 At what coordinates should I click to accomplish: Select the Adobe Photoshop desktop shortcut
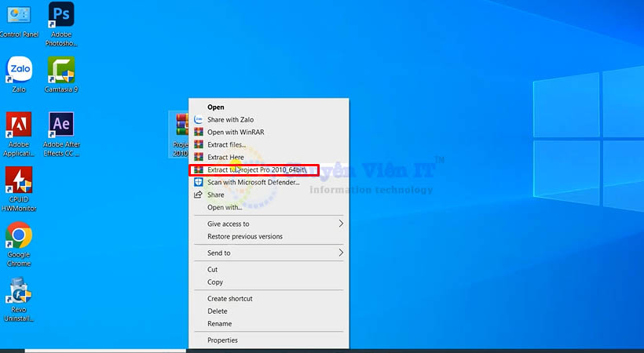click(61, 16)
